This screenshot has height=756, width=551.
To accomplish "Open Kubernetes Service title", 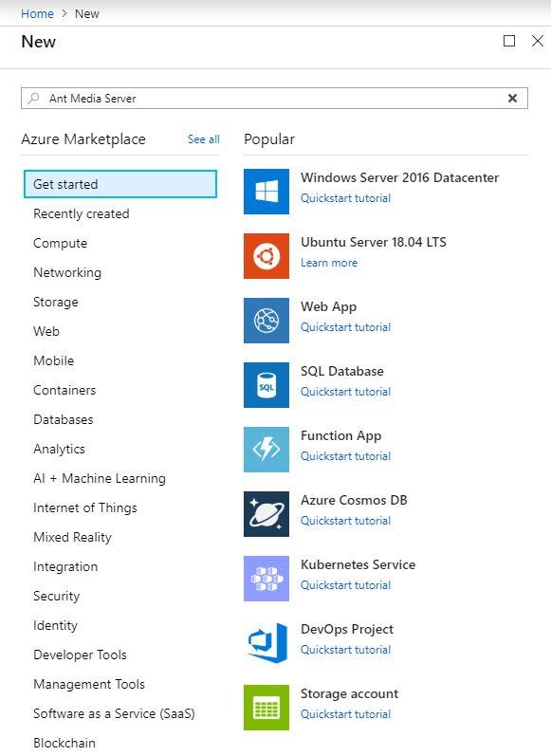I will tap(358, 564).
